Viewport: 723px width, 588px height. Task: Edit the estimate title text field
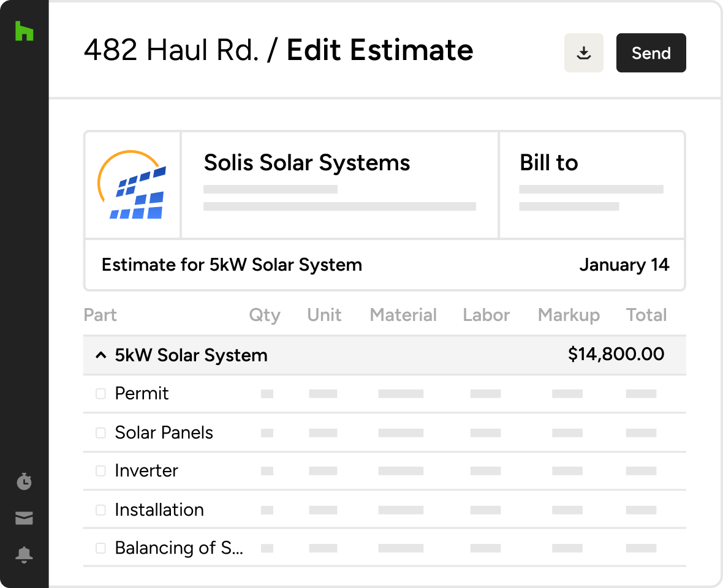pos(232,265)
